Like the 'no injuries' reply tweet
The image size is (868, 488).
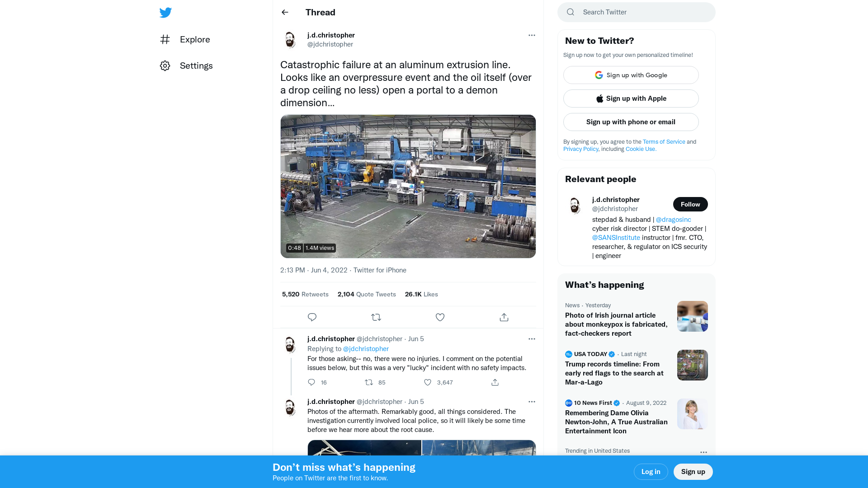pos(428,382)
